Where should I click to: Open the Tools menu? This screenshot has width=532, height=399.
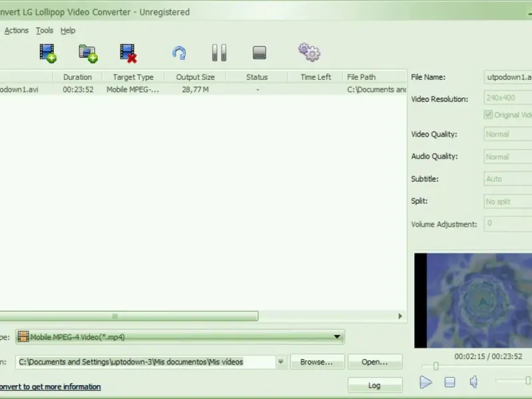pyautogui.click(x=45, y=31)
